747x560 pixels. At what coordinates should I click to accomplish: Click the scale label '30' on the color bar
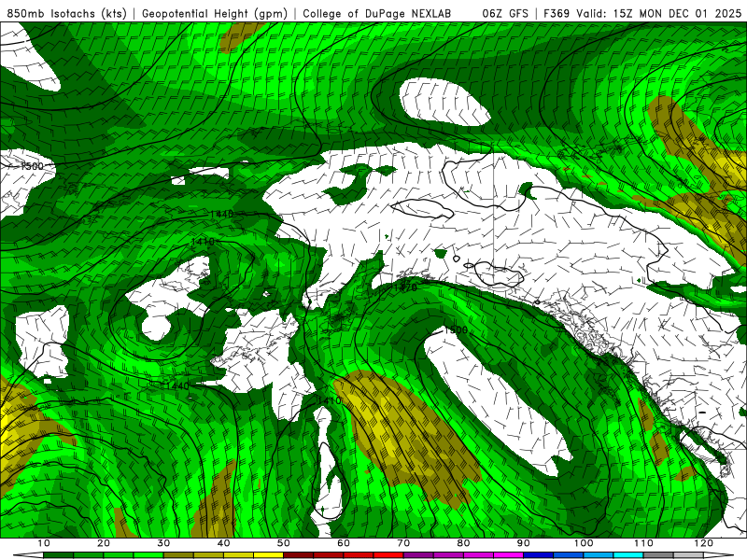(163, 543)
